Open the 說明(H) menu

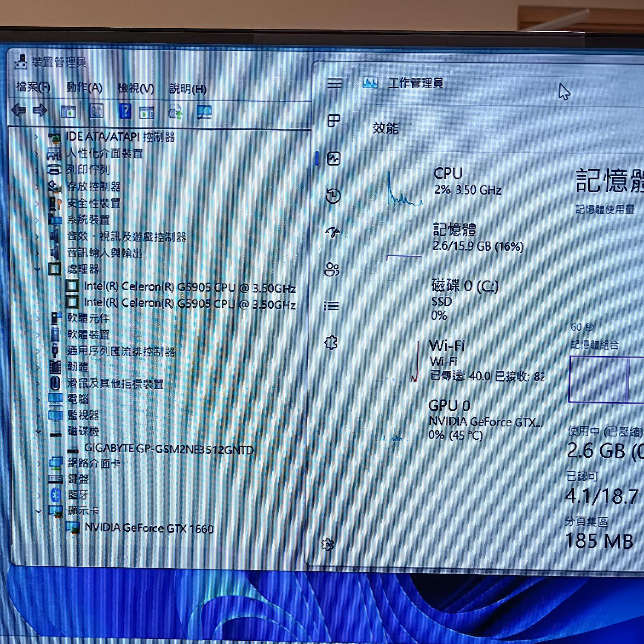click(x=188, y=88)
